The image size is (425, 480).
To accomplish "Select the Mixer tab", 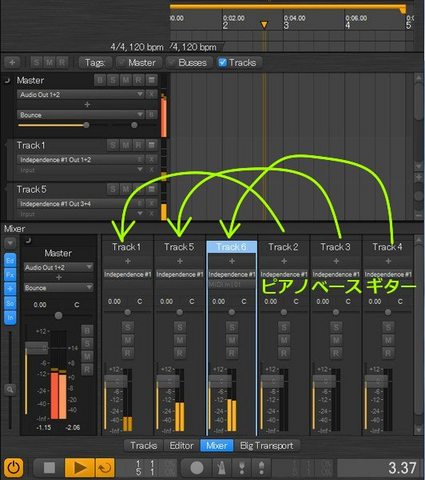I will coord(217,446).
